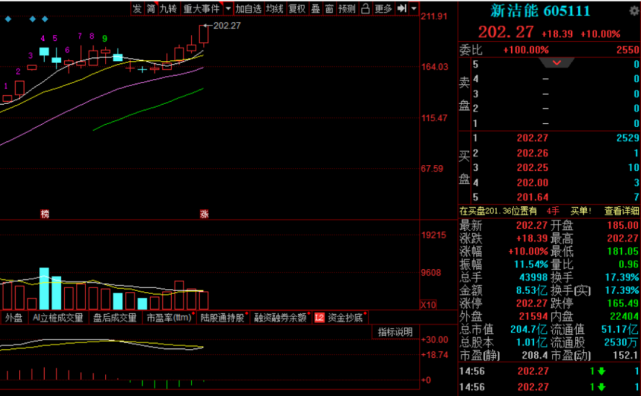
Task: Click the 涨 marker on chart
Action: click(204, 214)
